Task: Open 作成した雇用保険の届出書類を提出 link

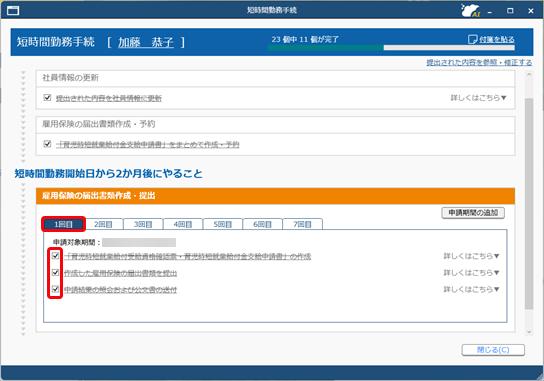Action: click(x=120, y=273)
